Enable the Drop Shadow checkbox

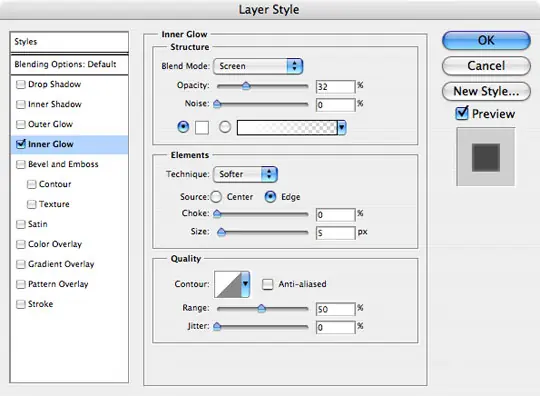[21, 84]
